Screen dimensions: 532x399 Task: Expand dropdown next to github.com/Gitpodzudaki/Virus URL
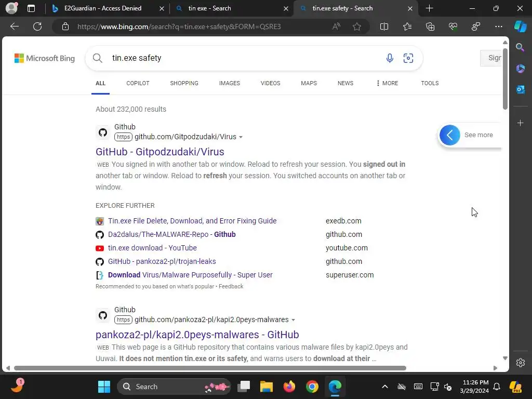tap(241, 137)
